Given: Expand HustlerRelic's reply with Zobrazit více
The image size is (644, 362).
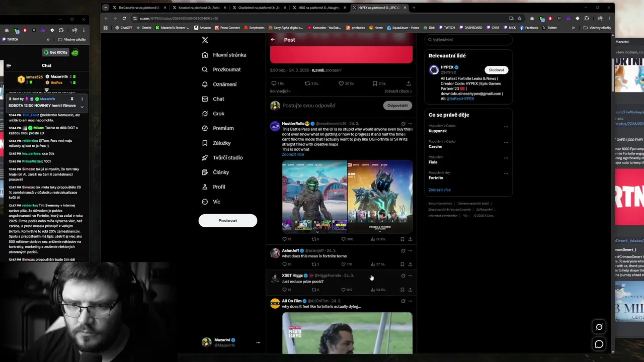Looking at the screenshot, I should [293, 154].
